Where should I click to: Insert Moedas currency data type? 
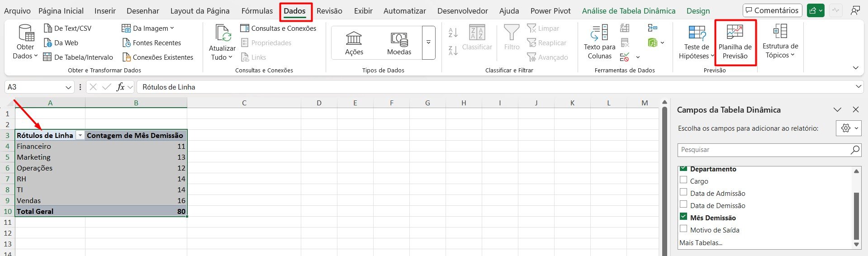coord(399,43)
